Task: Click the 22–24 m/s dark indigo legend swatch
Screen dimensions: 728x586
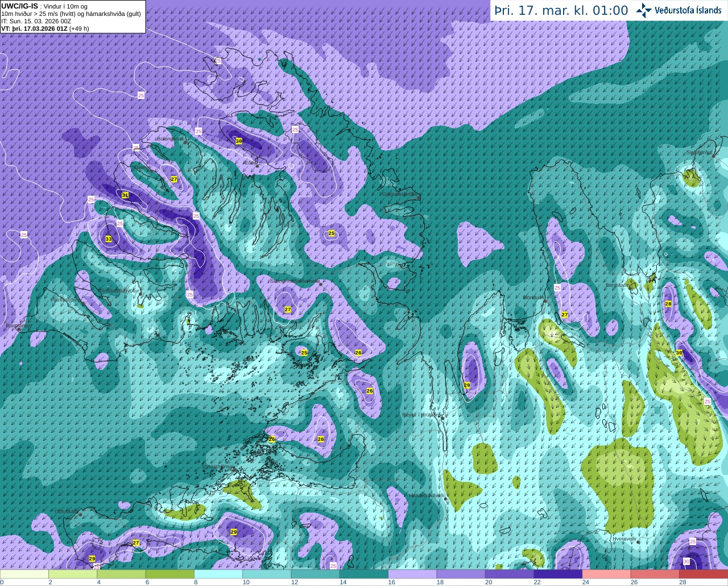Action: [x=558, y=574]
